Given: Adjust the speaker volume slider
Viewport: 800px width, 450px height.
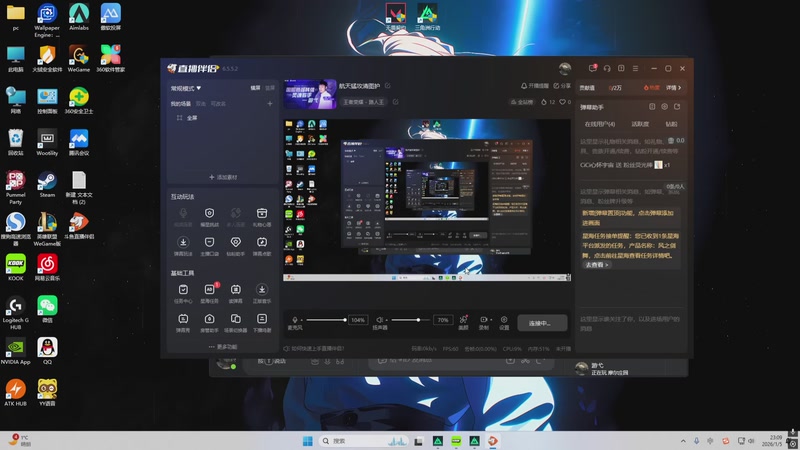Looking at the screenshot, I should click(x=411, y=320).
